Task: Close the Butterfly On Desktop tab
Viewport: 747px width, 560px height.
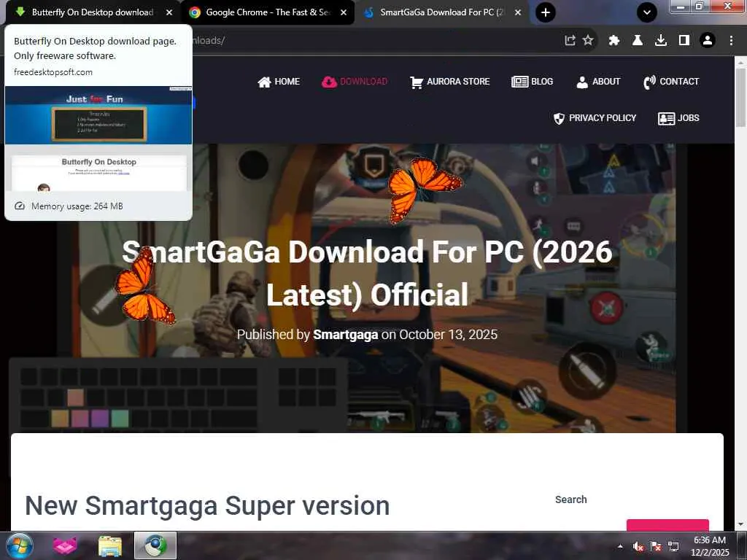Action: click(x=169, y=12)
